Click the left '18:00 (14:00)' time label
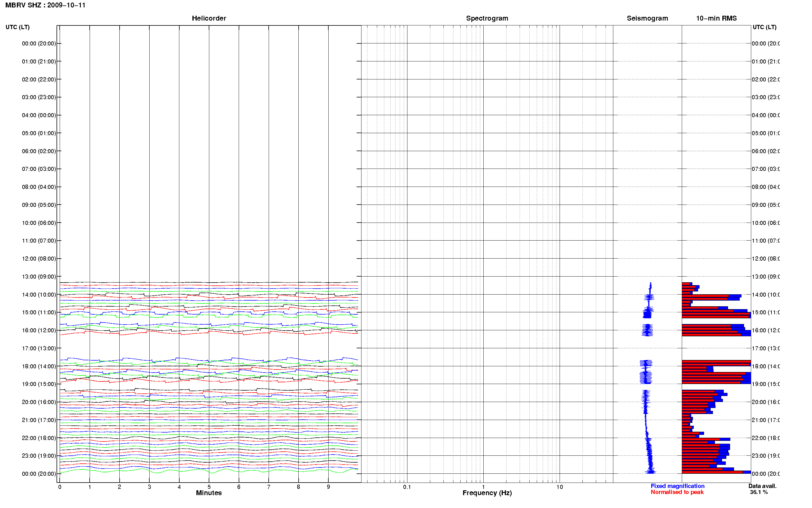The height and width of the screenshot is (508, 812). pyautogui.click(x=39, y=366)
